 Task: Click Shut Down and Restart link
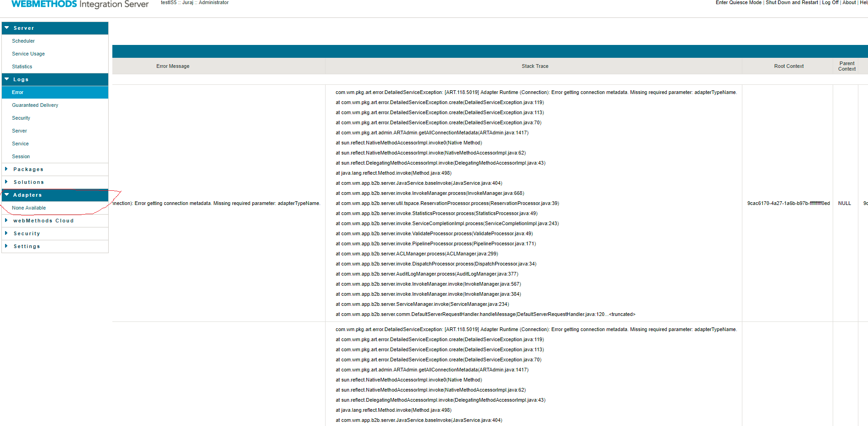(x=792, y=2)
